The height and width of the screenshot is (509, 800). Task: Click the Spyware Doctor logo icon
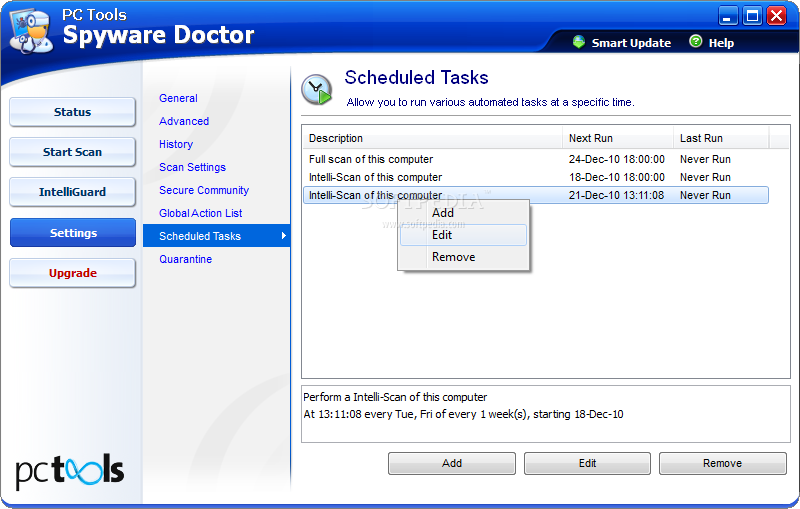pyautogui.click(x=31, y=31)
